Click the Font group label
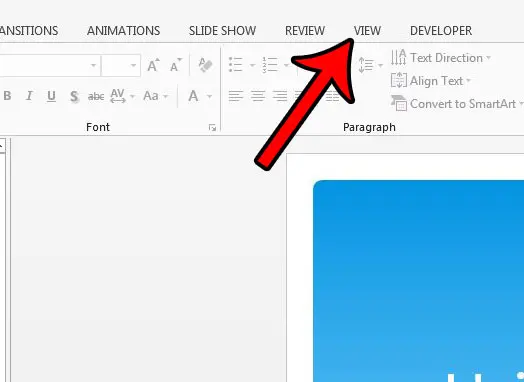Image resolution: width=524 pixels, height=382 pixels. 98,127
